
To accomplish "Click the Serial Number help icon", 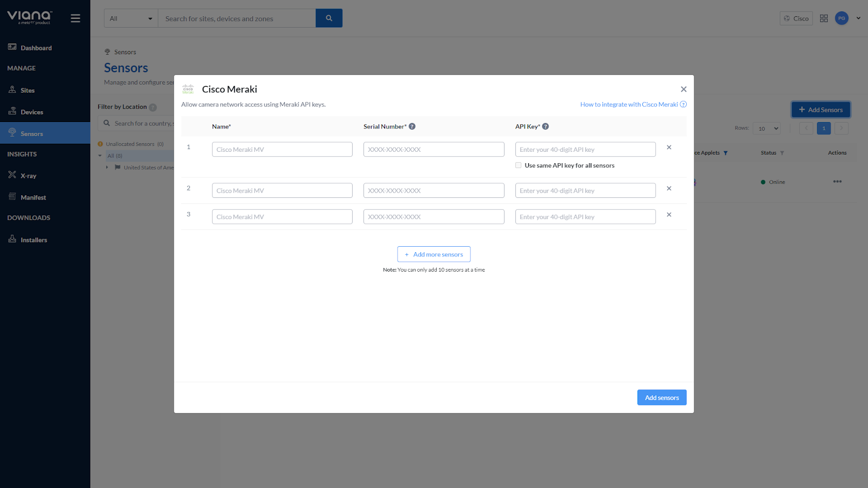I will point(412,126).
